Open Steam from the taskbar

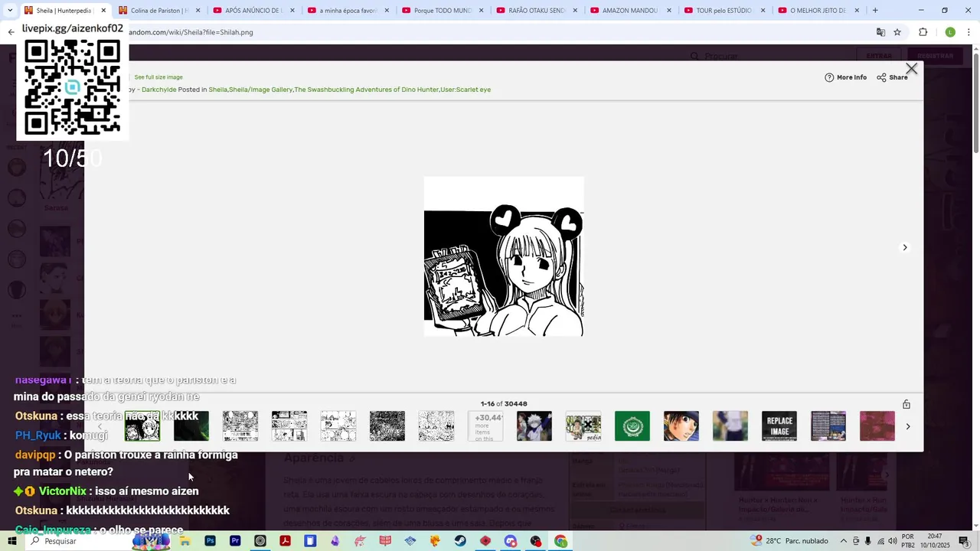[460, 541]
